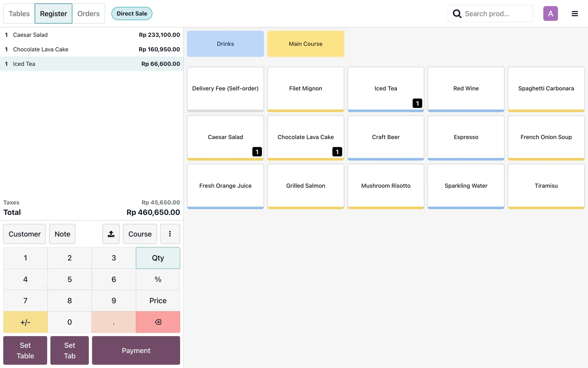Click the Direct Sale badge
Viewport: 588px width, 368px height.
click(132, 13)
